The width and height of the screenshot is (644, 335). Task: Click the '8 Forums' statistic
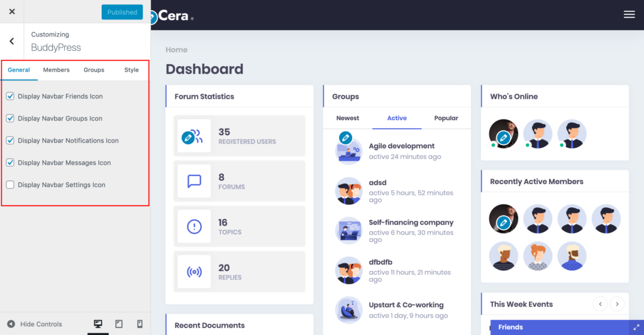(240, 181)
